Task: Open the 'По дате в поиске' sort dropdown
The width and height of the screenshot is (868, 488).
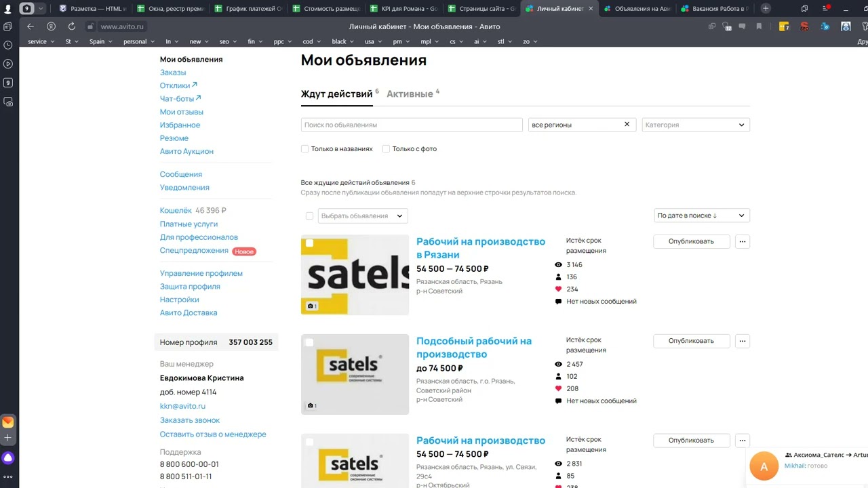Action: [x=702, y=216]
